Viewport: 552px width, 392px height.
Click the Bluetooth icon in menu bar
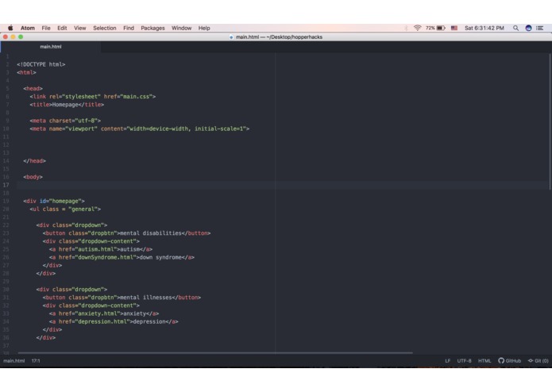pos(406,28)
